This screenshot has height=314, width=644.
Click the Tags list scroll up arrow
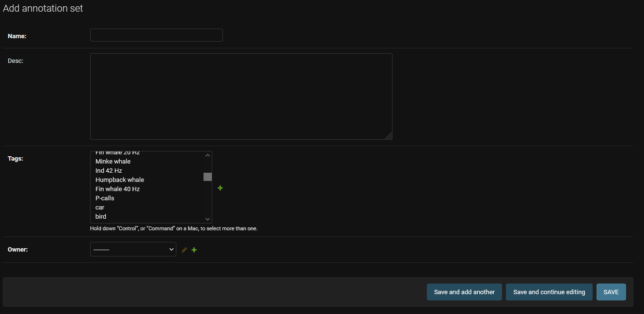coord(207,155)
